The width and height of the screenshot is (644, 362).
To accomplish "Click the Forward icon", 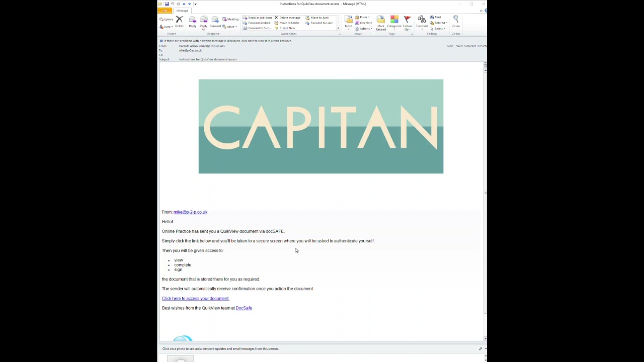I will (215, 22).
